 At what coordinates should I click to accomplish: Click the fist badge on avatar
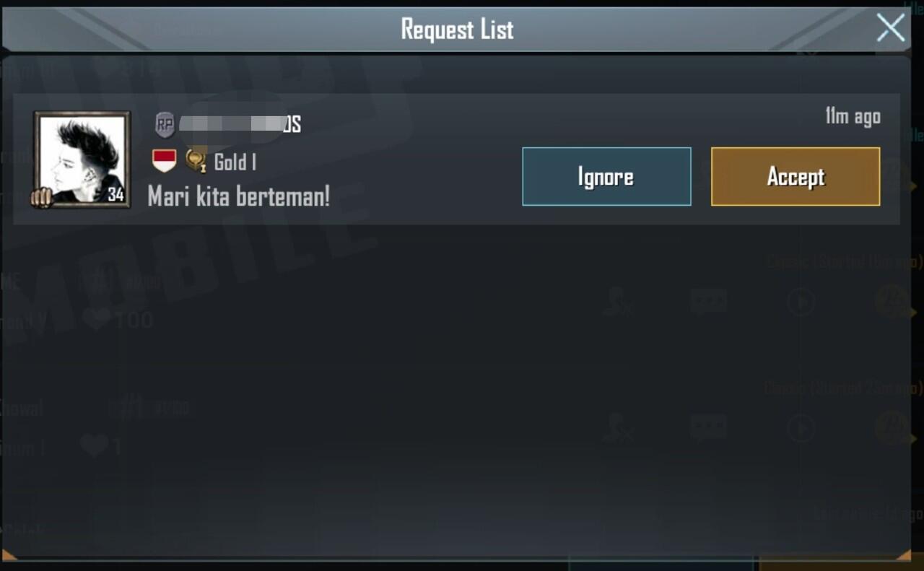[x=42, y=197]
